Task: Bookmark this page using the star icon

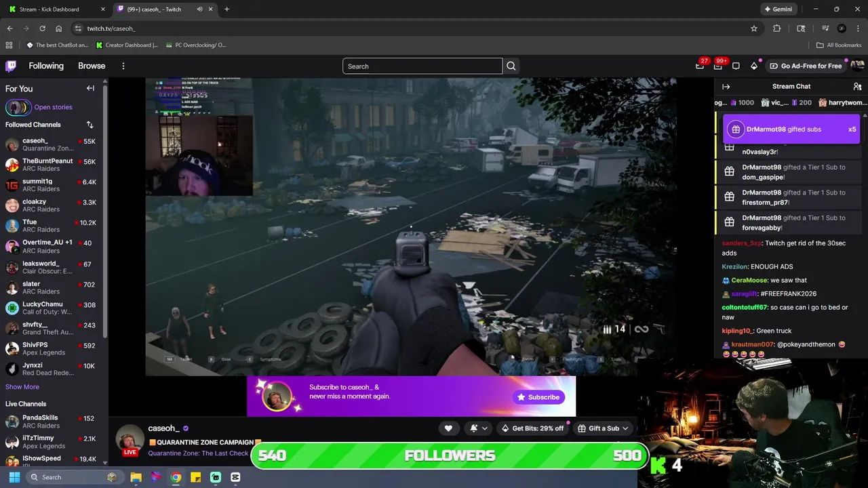Action: [x=753, y=28]
